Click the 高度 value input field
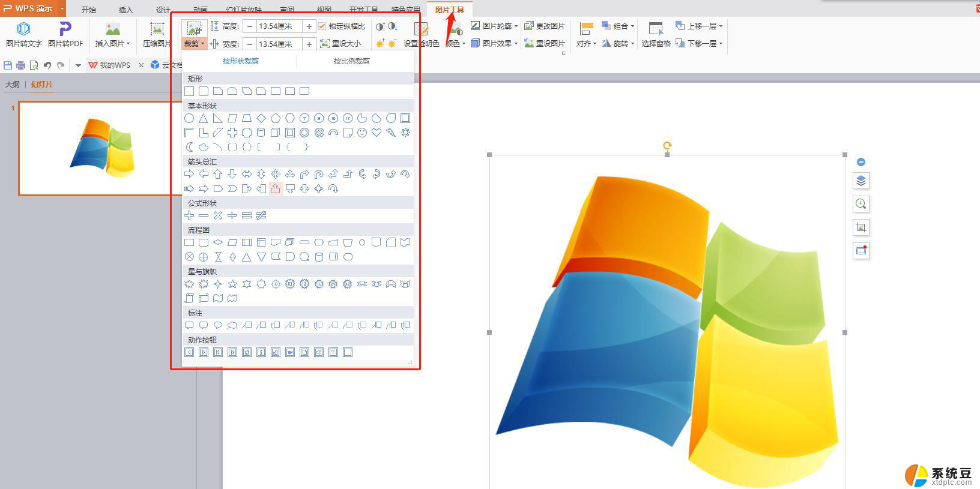 click(x=279, y=26)
